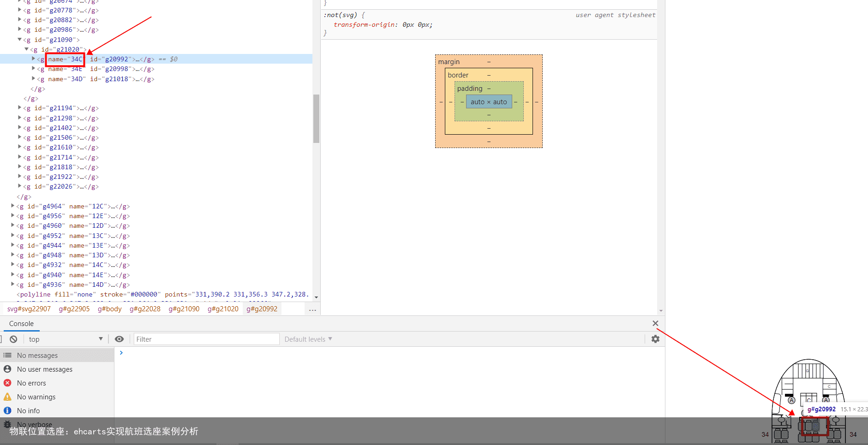Click the margin box in box model
Viewport: 868px width, 445px height.
click(489, 62)
